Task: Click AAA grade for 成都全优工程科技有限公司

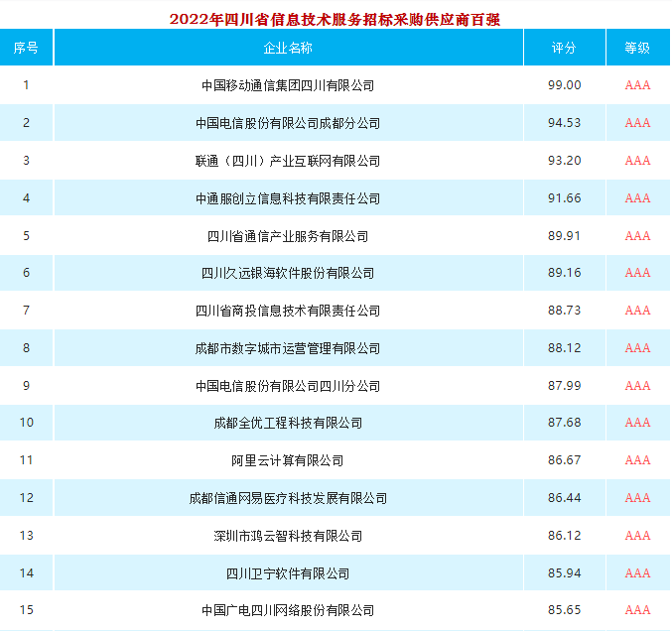Action: pos(637,424)
